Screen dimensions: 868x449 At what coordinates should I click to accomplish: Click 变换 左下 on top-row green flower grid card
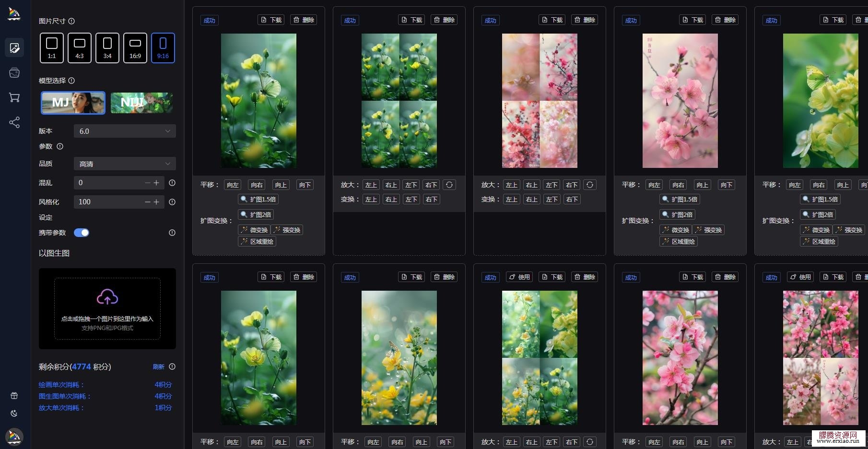pos(411,199)
